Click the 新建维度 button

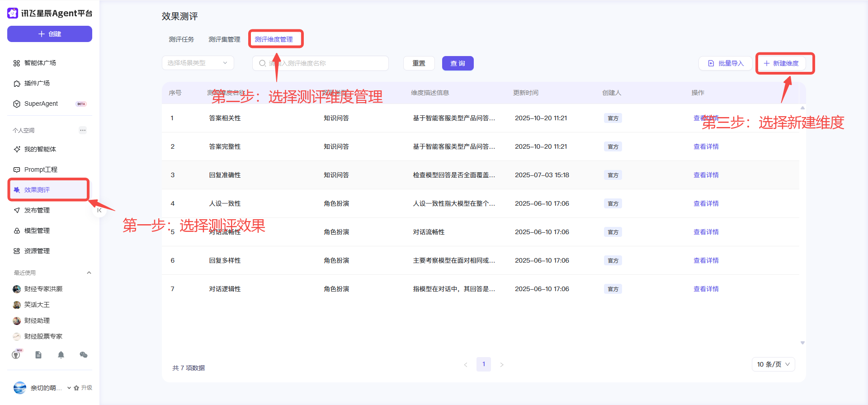click(x=781, y=63)
